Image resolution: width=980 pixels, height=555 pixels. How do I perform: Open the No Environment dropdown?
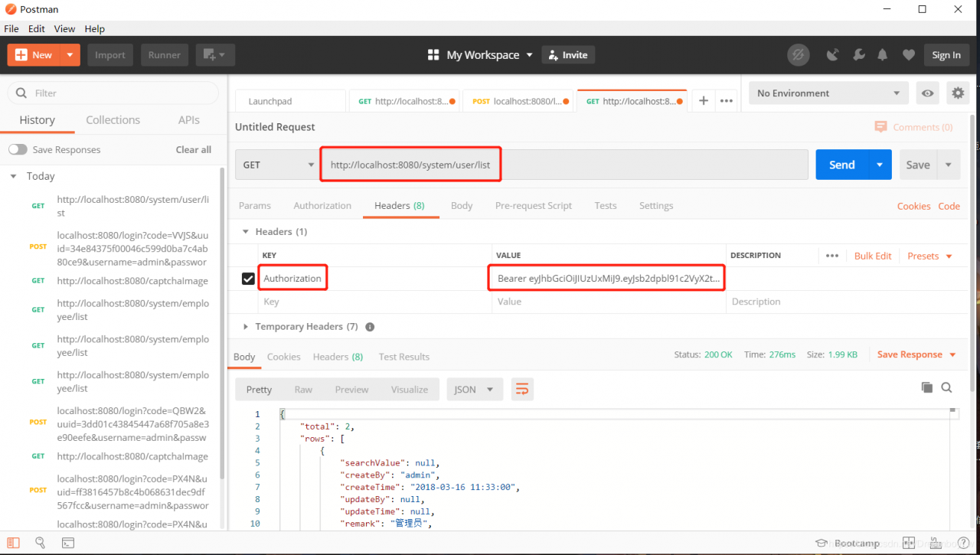pos(828,93)
